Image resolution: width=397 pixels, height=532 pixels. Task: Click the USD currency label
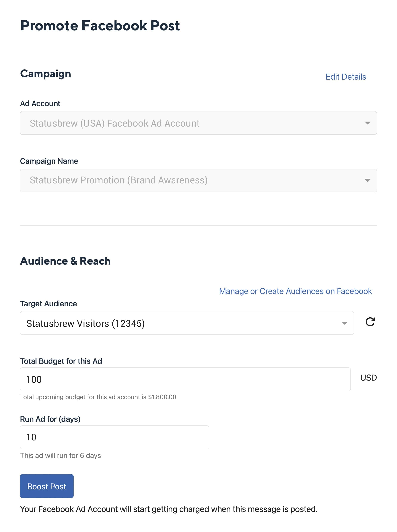(x=368, y=378)
